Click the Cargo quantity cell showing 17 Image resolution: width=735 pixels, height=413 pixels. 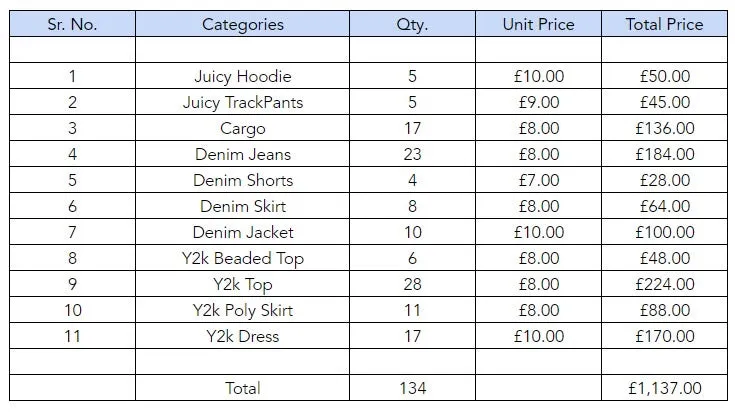(412, 128)
